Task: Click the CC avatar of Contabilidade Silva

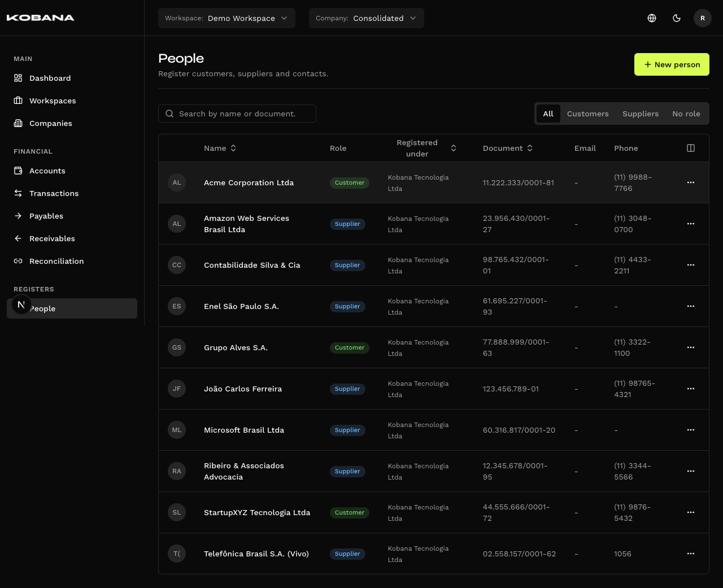Action: tap(177, 265)
